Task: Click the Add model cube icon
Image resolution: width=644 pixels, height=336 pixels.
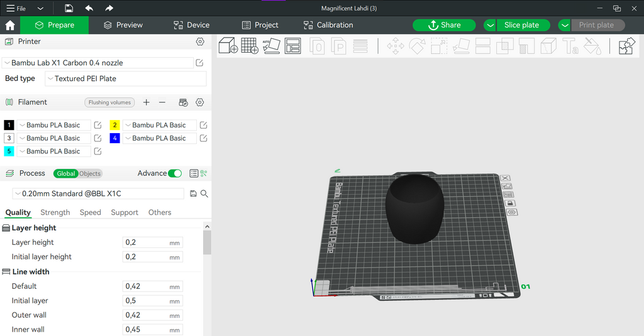Action: coord(228,46)
